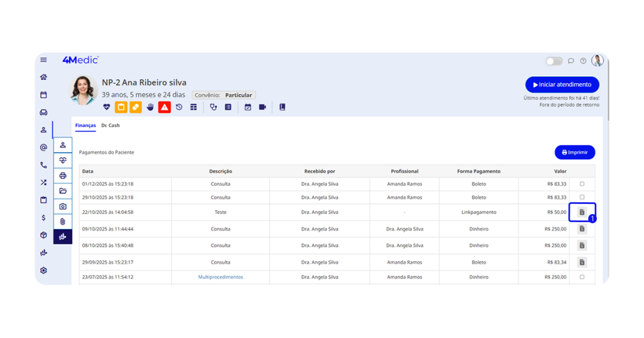Open the dollar sign finance sidebar icon
The image size is (644, 338).
tap(43, 218)
